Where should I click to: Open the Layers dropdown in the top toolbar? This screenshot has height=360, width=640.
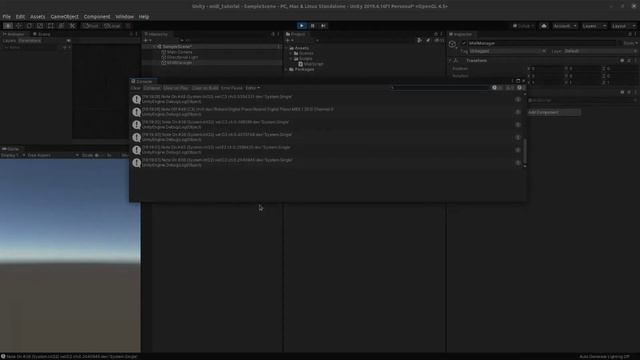pos(594,26)
